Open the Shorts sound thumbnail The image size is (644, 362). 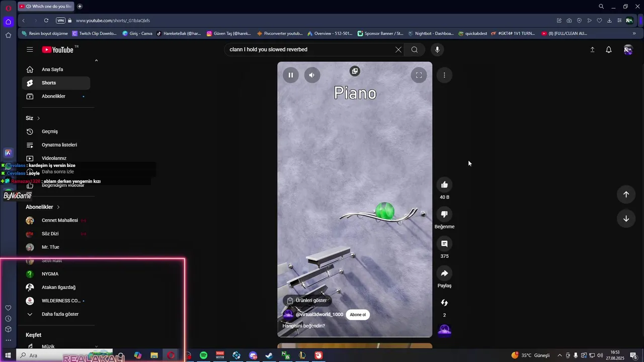click(x=444, y=330)
